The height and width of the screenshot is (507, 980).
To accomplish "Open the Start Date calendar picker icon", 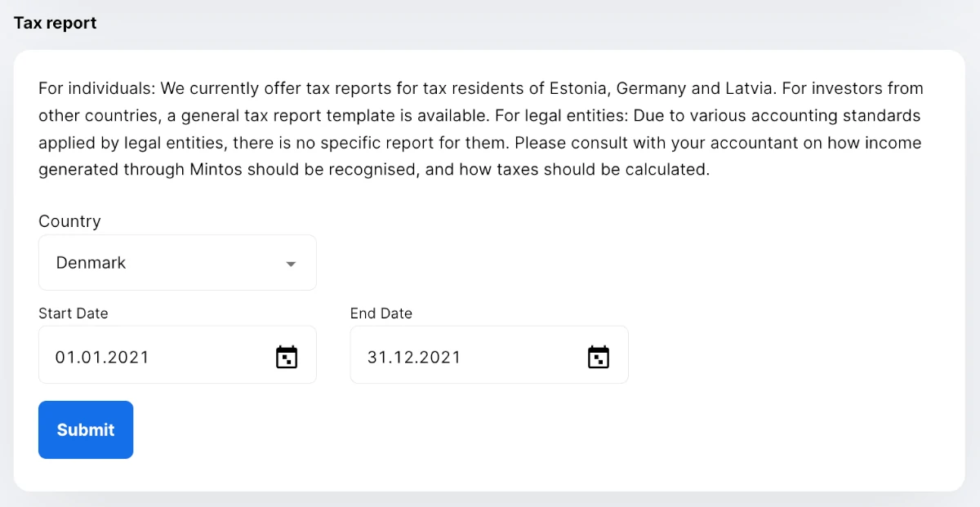I will (287, 357).
